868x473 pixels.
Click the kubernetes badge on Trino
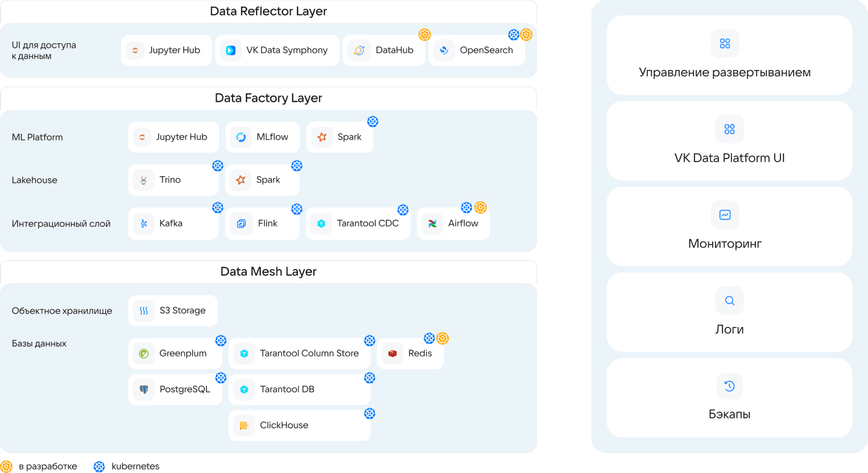[x=218, y=165]
